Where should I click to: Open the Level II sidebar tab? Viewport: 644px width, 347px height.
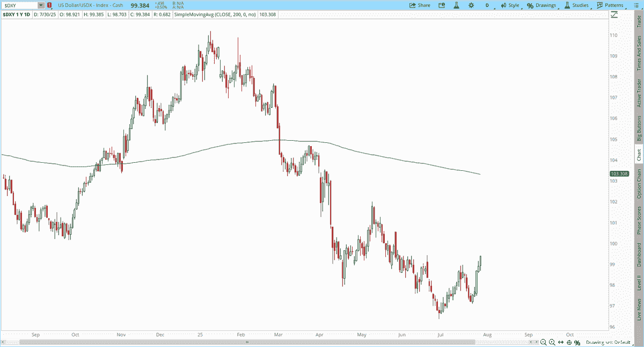click(x=639, y=283)
